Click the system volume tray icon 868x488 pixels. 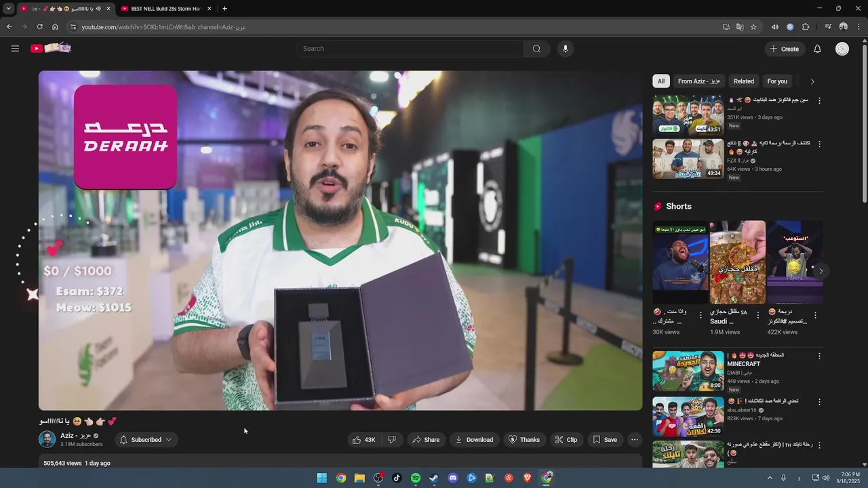point(826,478)
